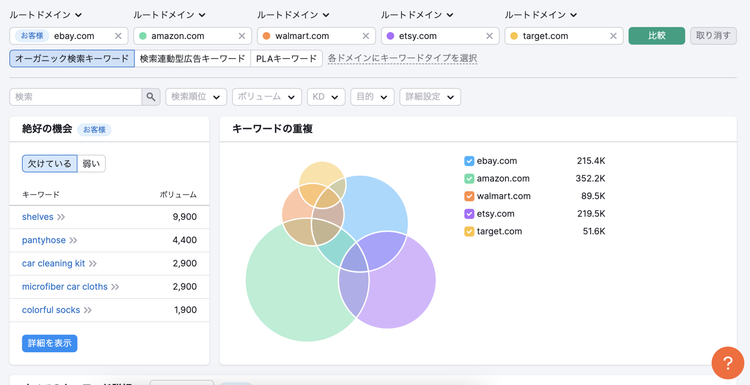Open ルートドメイン dropdown above amazon.com

pos(169,15)
